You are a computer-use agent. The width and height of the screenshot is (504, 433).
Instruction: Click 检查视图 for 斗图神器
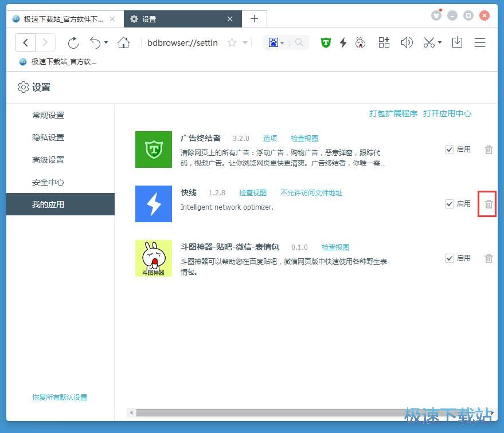(x=335, y=247)
